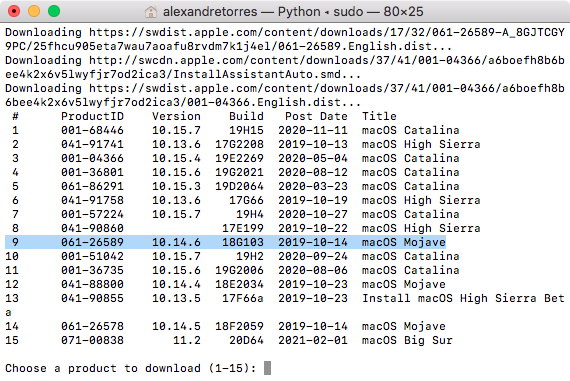Click the 'Post Date' column header

(x=316, y=116)
